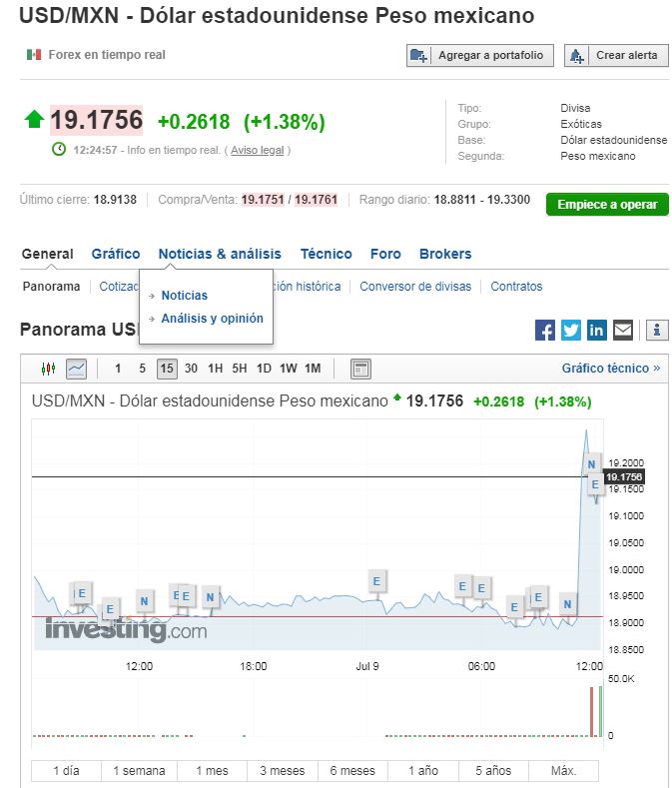Click the news display icon in chart toolbar
This screenshot has width=672, height=788.
point(360,369)
